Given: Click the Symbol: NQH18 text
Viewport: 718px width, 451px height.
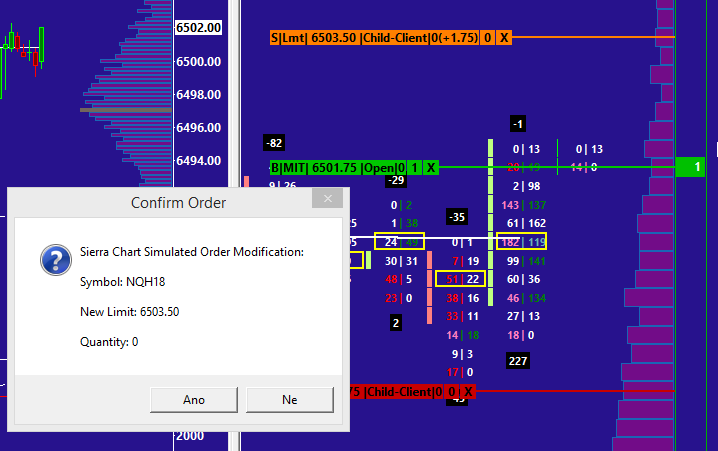Looking at the screenshot, I should coord(122,282).
